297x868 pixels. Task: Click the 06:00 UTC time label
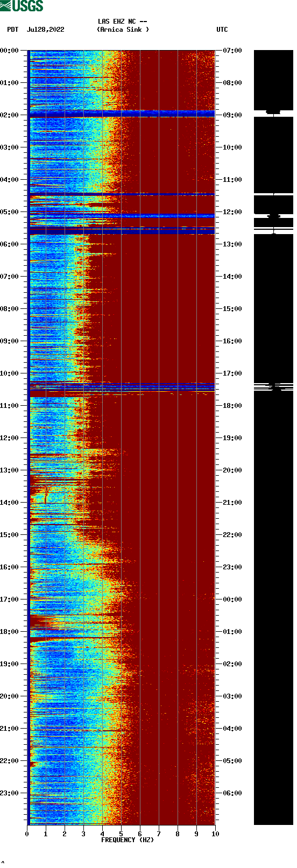(232, 793)
